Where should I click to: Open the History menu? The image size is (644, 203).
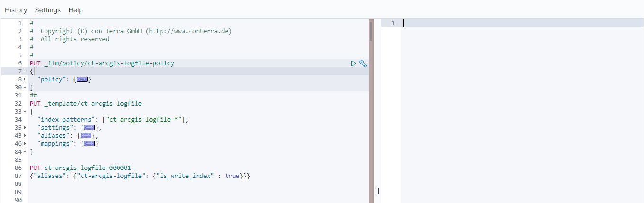pos(16,10)
